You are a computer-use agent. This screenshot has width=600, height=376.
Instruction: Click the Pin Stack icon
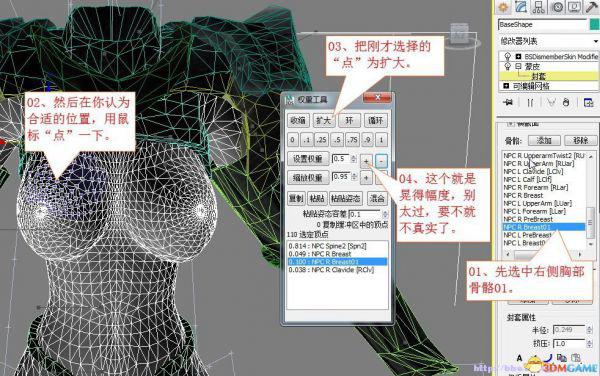point(508,103)
